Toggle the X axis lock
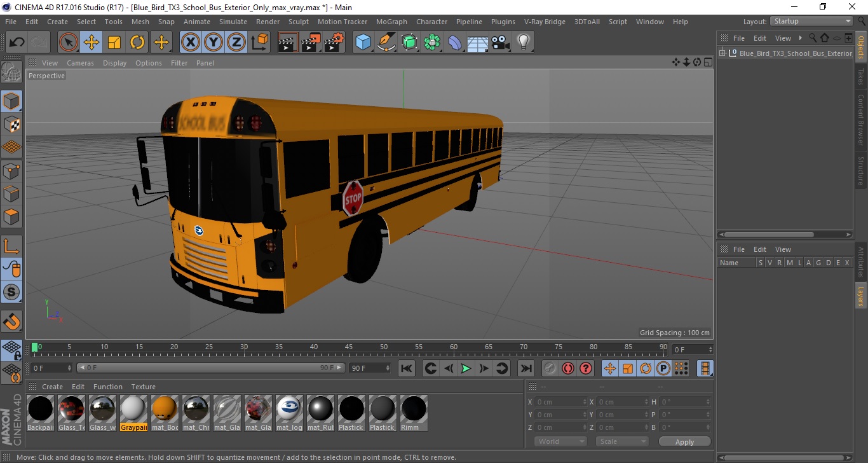This screenshot has width=868, height=463. (190, 43)
